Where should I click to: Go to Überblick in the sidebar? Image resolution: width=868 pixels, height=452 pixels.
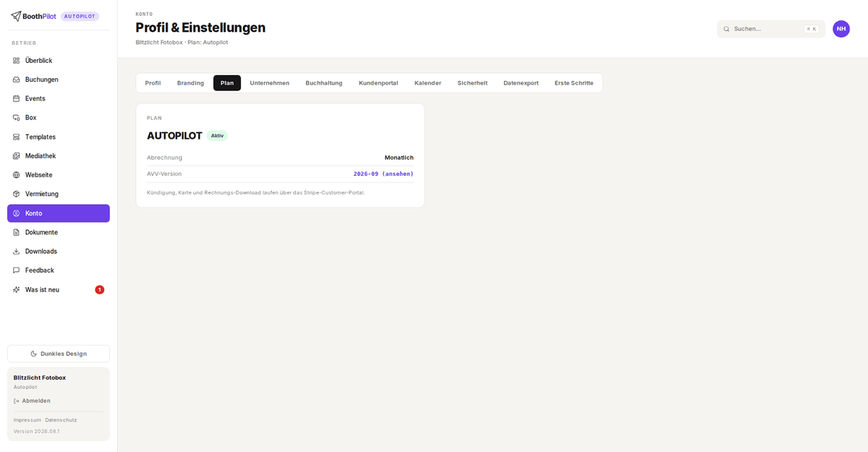[59, 61]
